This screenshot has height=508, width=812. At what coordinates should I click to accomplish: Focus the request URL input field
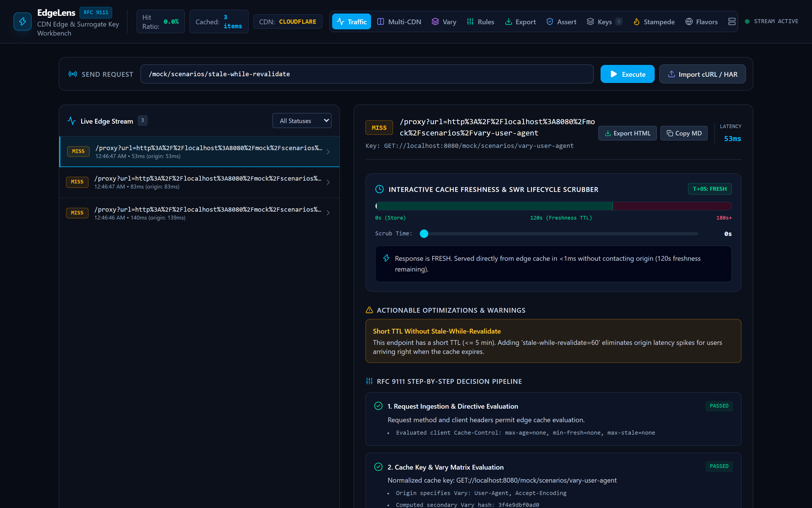[x=367, y=74]
